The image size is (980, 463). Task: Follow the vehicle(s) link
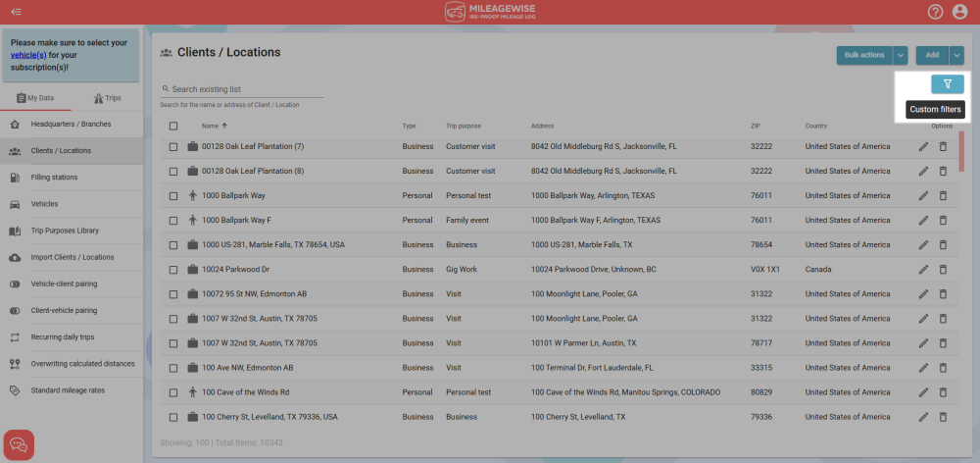point(29,55)
